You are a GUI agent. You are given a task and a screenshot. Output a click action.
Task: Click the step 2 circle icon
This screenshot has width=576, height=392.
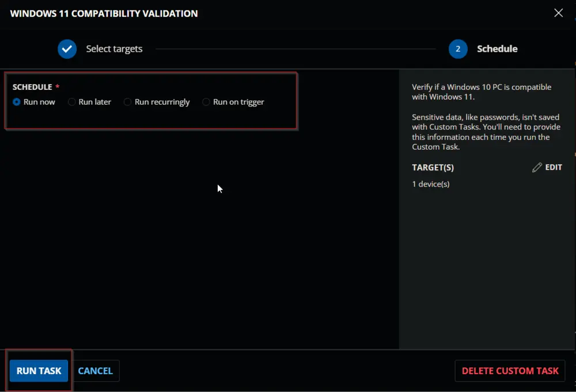tap(458, 49)
